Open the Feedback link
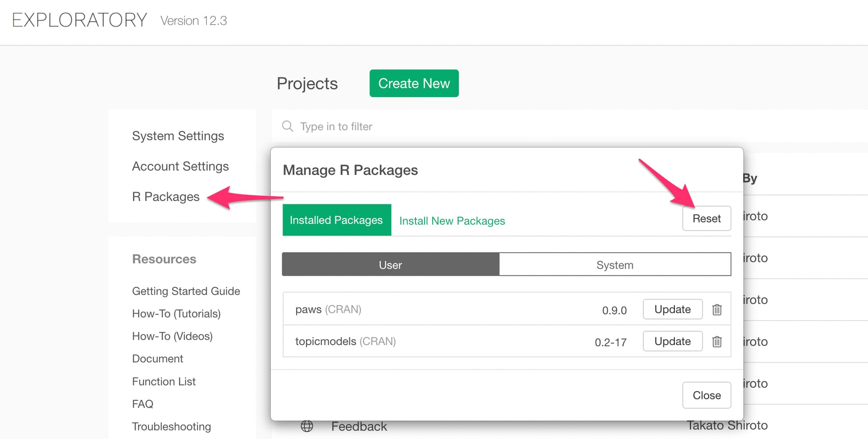This screenshot has height=439, width=868. 359,426
